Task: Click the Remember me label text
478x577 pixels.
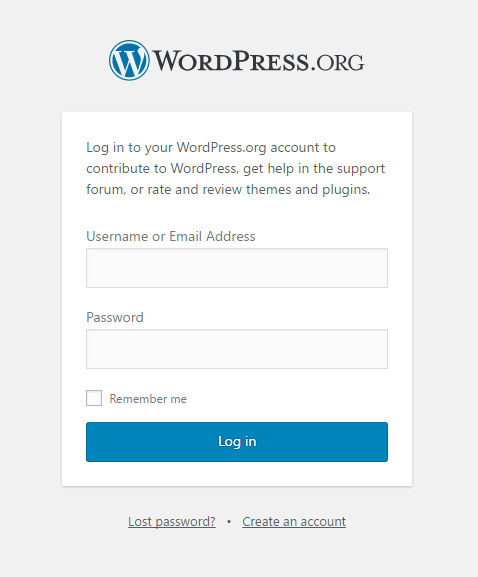Action: click(148, 399)
